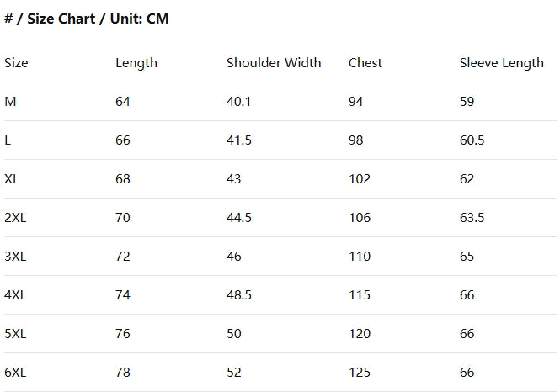Select the Length column header

[136, 63]
